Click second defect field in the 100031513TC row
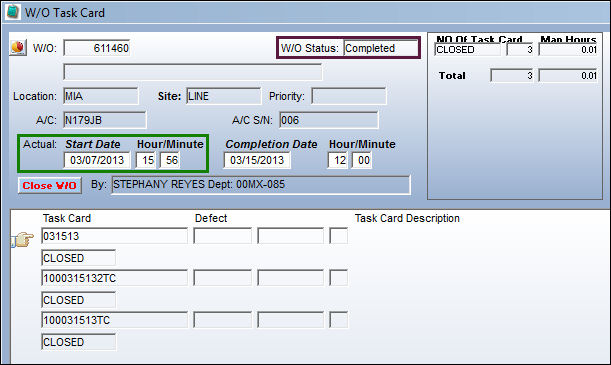 [290, 320]
